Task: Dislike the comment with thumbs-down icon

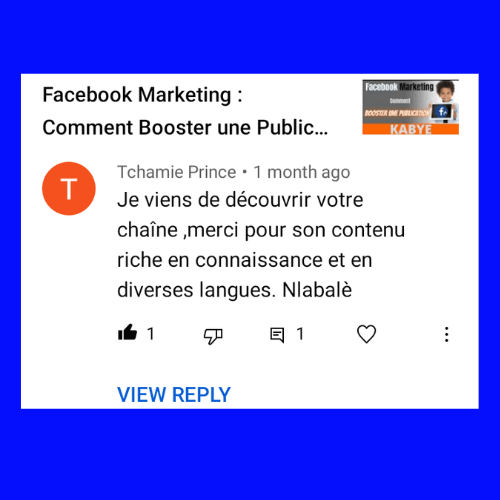Action: click(x=213, y=336)
